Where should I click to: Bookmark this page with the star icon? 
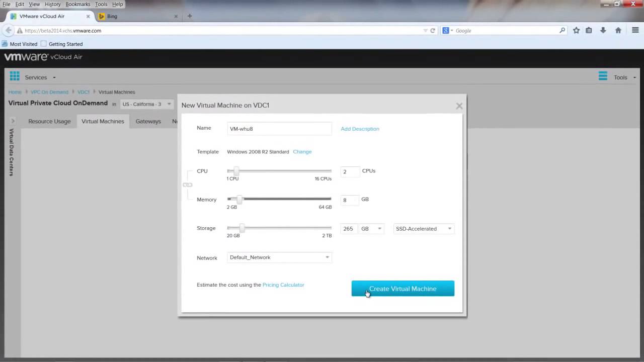click(576, 30)
